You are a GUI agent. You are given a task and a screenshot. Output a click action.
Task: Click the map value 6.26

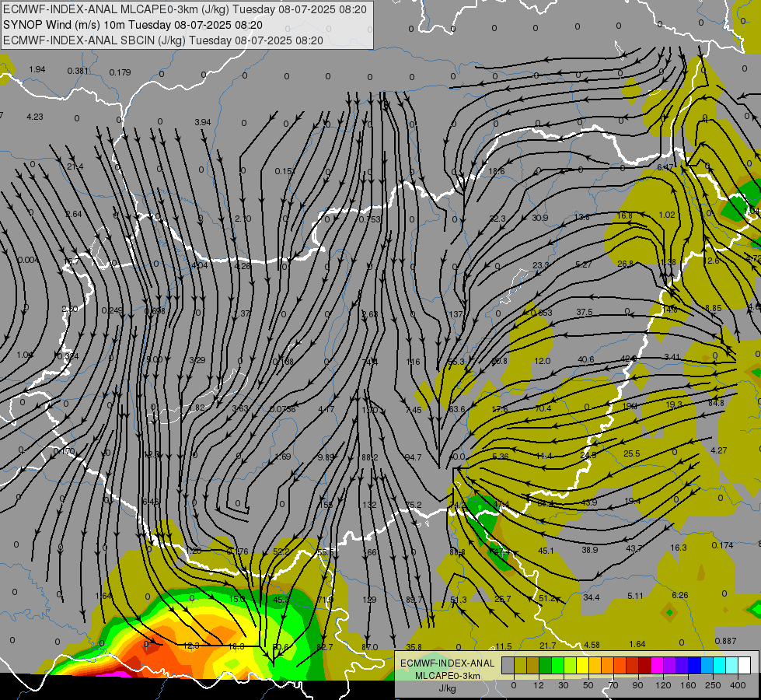coord(680,594)
